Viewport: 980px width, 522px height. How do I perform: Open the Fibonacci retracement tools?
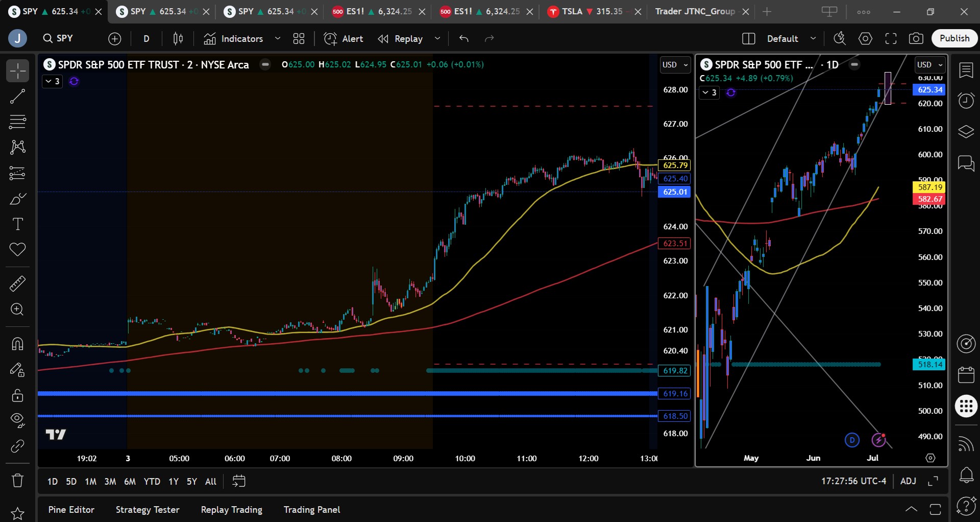coord(17,122)
